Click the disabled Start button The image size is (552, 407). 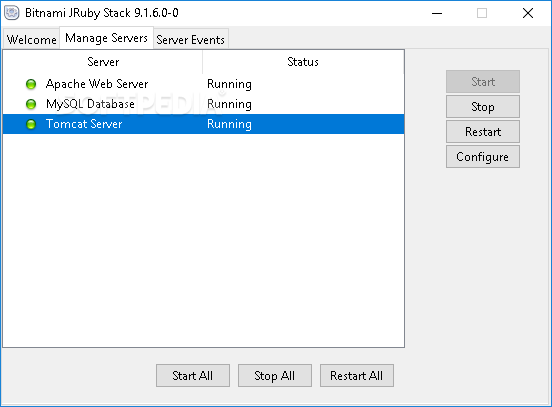[483, 82]
